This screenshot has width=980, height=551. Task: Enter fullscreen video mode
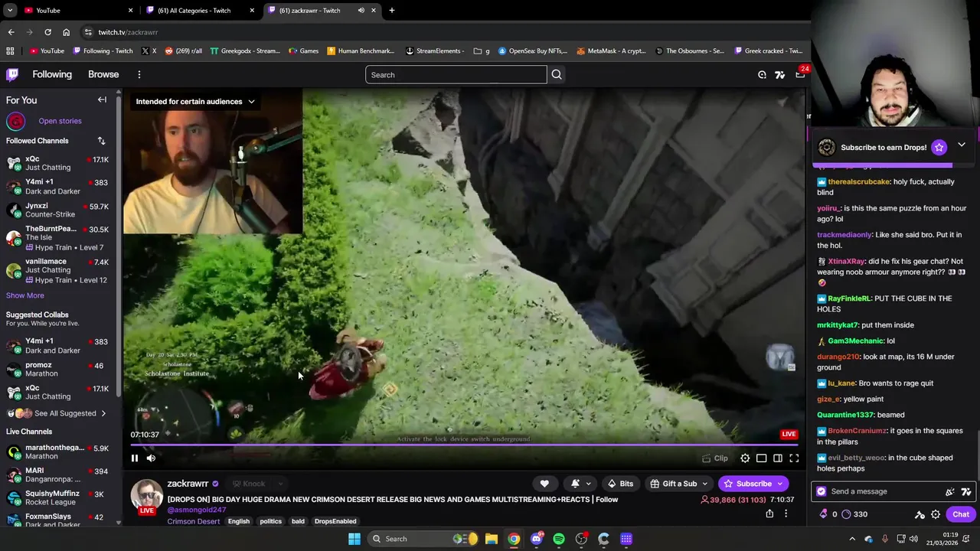pyautogui.click(x=794, y=458)
